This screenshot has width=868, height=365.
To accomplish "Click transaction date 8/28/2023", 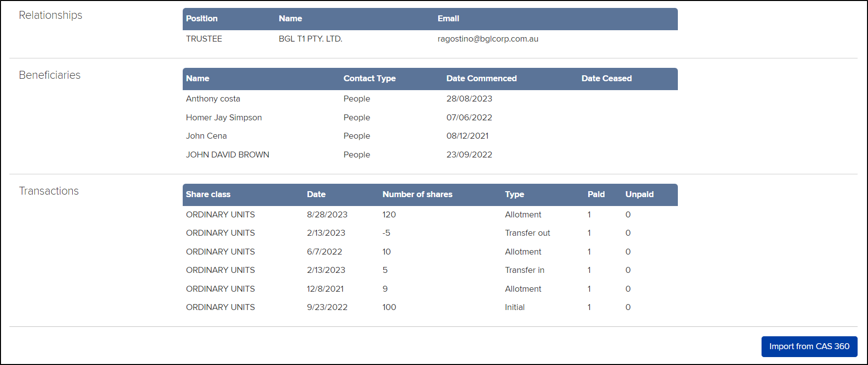I will coord(327,214).
